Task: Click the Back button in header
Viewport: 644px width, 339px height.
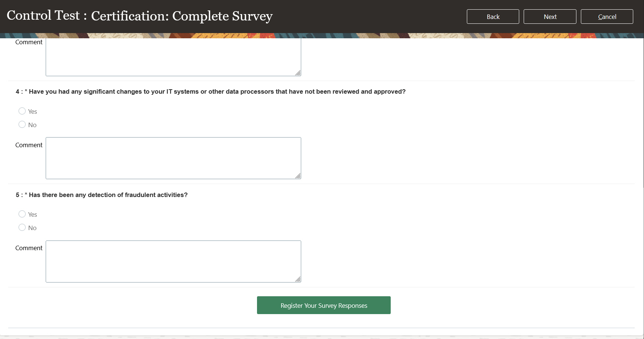Action: point(492,17)
